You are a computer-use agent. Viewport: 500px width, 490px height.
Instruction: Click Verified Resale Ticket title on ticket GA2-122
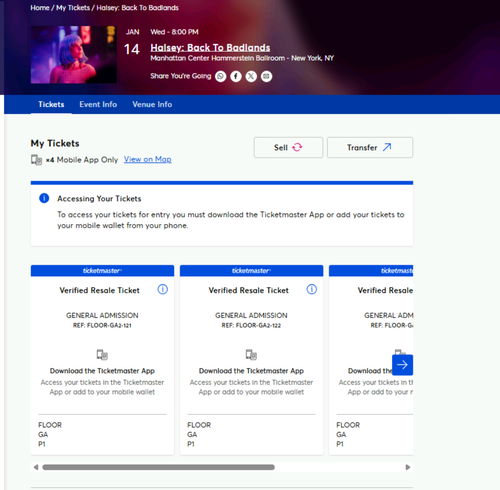point(248,290)
